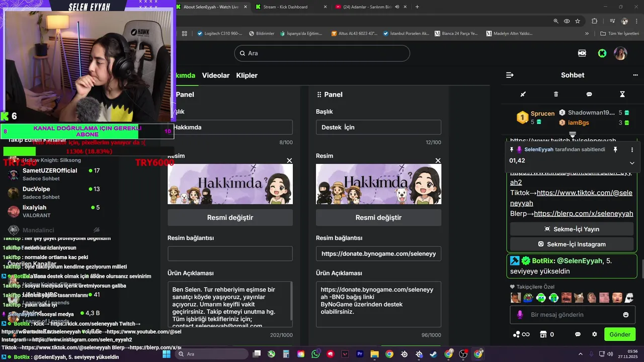Screen dimensions: 644x362
Task: Edit the Başlık field containing Hakkımda
Action: click(230, 127)
